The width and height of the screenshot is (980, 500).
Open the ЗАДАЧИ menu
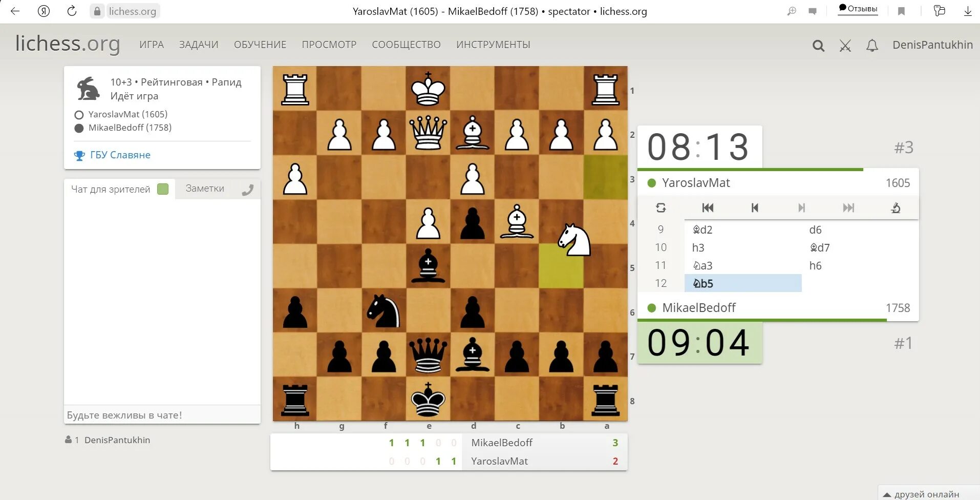click(199, 45)
